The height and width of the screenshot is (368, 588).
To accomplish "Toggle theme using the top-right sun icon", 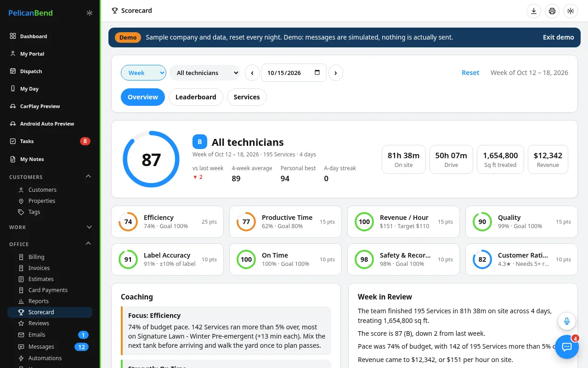I will 571,11.
